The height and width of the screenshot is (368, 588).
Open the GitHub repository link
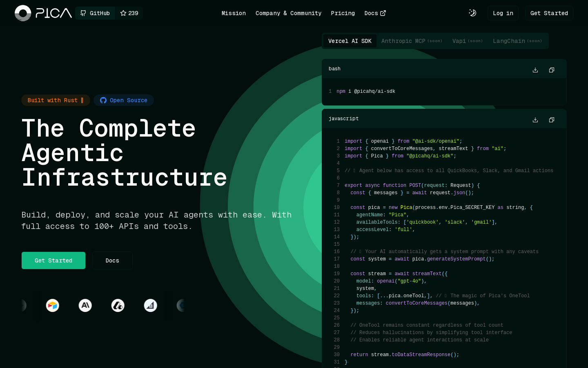[x=95, y=13]
